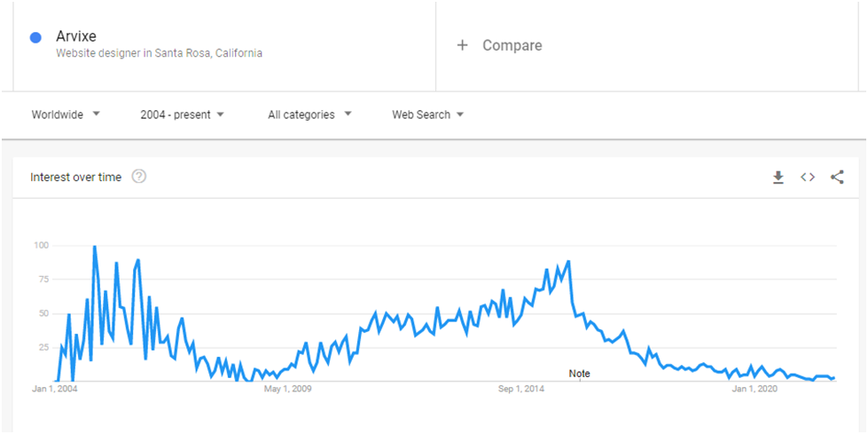Click the Sep 1, 2014 axis label
The height and width of the screenshot is (434, 868).
point(521,389)
